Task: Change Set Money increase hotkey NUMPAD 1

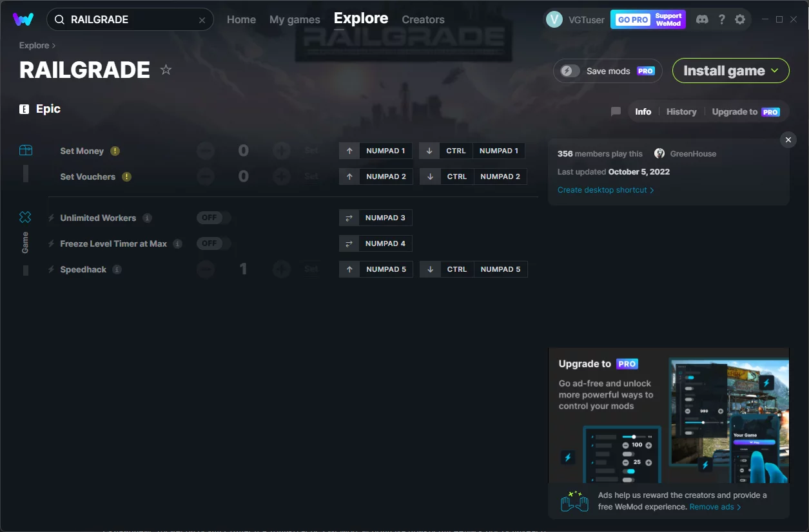Action: (x=376, y=151)
